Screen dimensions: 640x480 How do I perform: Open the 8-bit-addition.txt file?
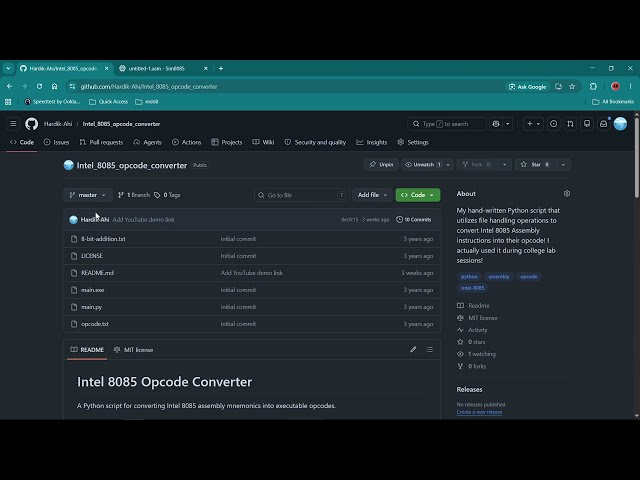pyautogui.click(x=103, y=239)
